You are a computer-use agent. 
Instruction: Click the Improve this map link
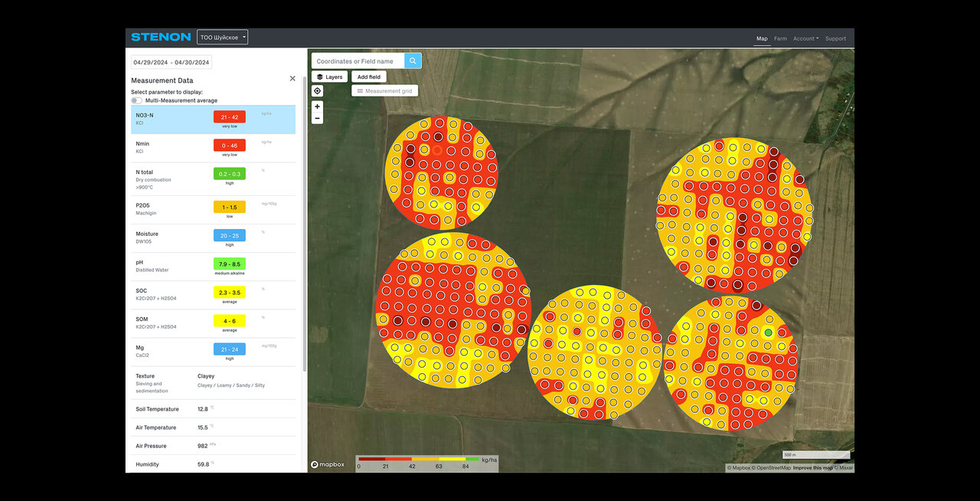click(x=812, y=467)
